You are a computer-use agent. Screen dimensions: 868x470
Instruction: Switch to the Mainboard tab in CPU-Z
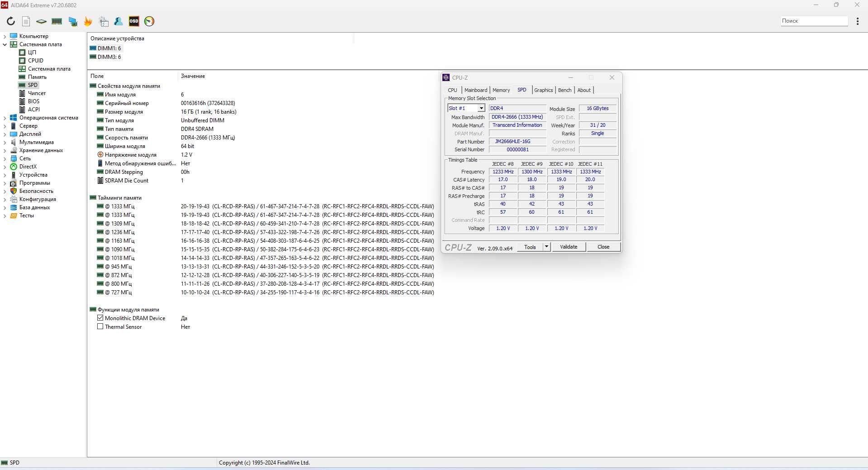pyautogui.click(x=476, y=90)
